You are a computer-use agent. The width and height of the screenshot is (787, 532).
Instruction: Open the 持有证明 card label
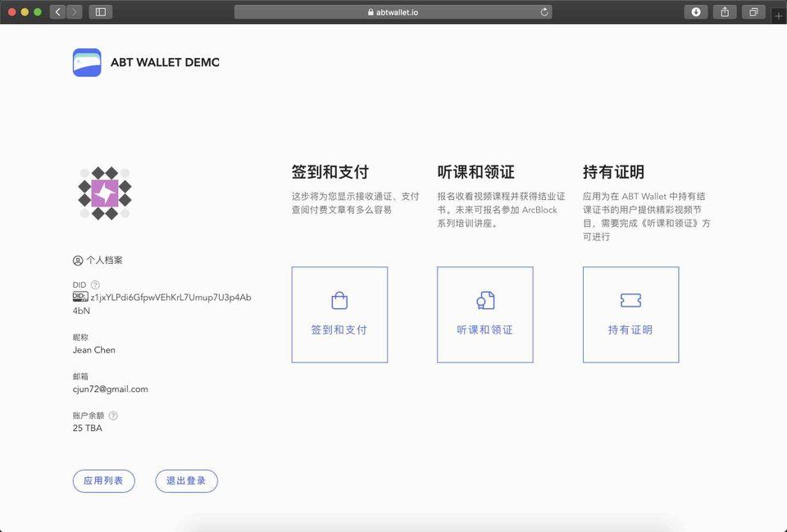[630, 330]
